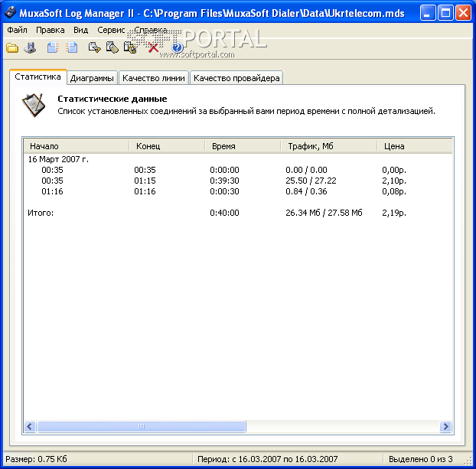
Task: Open the Качество провайдера tab
Action: pos(236,78)
